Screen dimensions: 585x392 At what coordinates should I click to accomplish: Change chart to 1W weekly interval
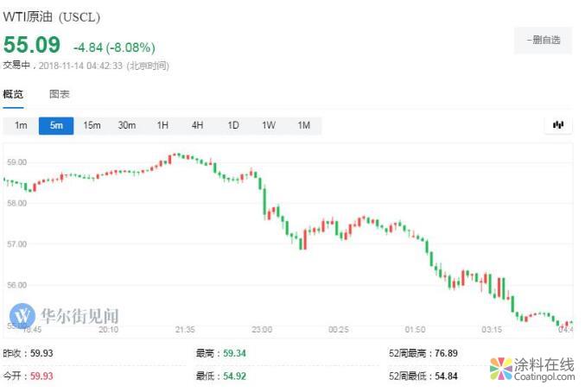pos(268,126)
